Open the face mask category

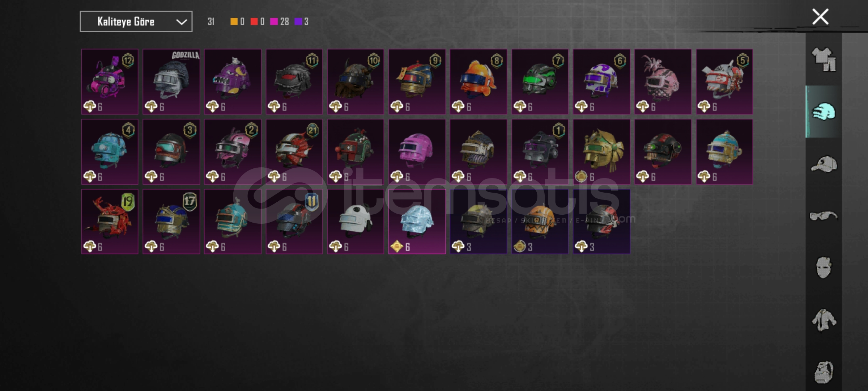824,268
